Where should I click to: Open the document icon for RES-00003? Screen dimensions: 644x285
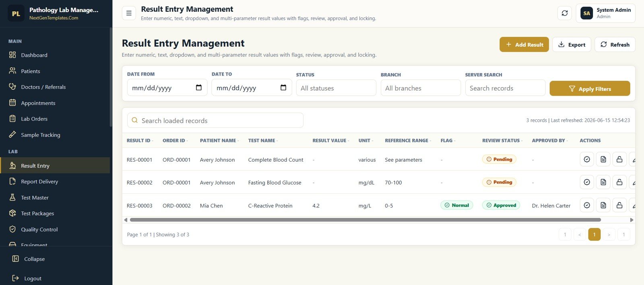[x=603, y=205]
